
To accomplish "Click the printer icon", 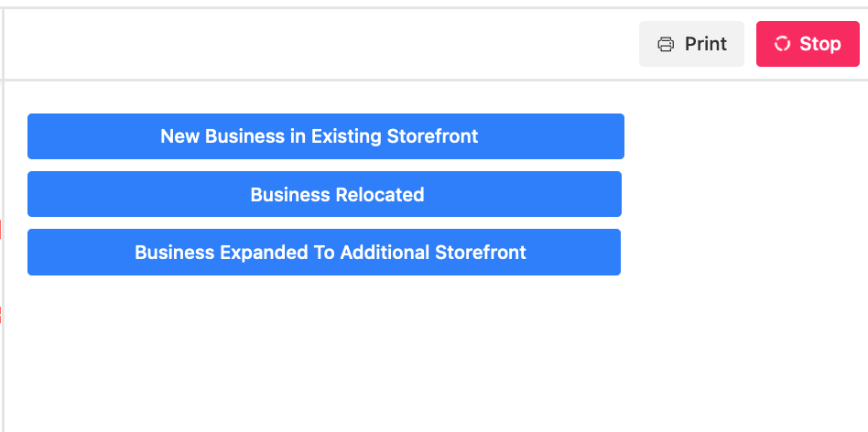I will click(x=666, y=44).
